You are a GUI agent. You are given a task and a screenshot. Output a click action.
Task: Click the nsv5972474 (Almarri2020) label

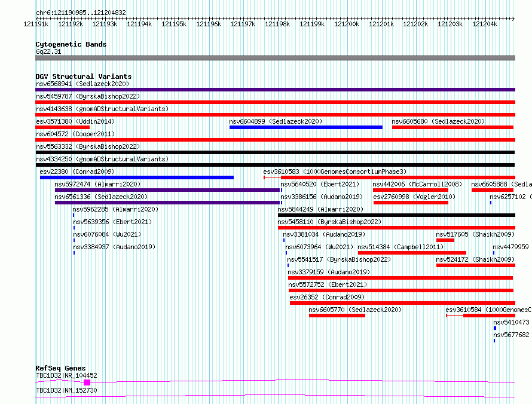coord(97,184)
